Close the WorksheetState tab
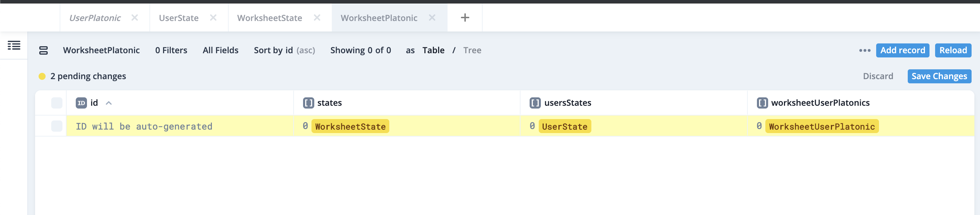 coord(317,18)
